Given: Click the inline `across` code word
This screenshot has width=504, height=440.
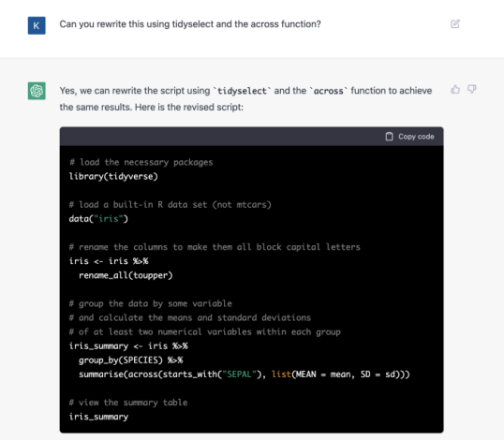Looking at the screenshot, I should 328,91.
